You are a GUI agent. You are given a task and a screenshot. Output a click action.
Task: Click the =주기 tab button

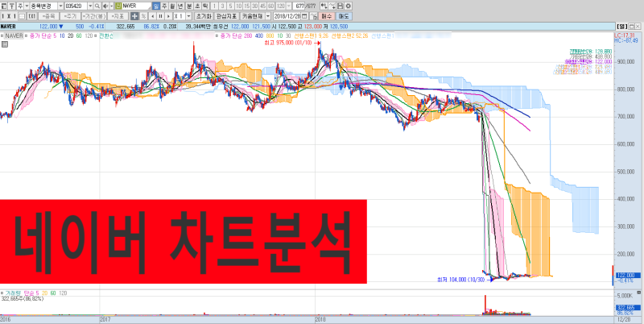click(x=70, y=16)
